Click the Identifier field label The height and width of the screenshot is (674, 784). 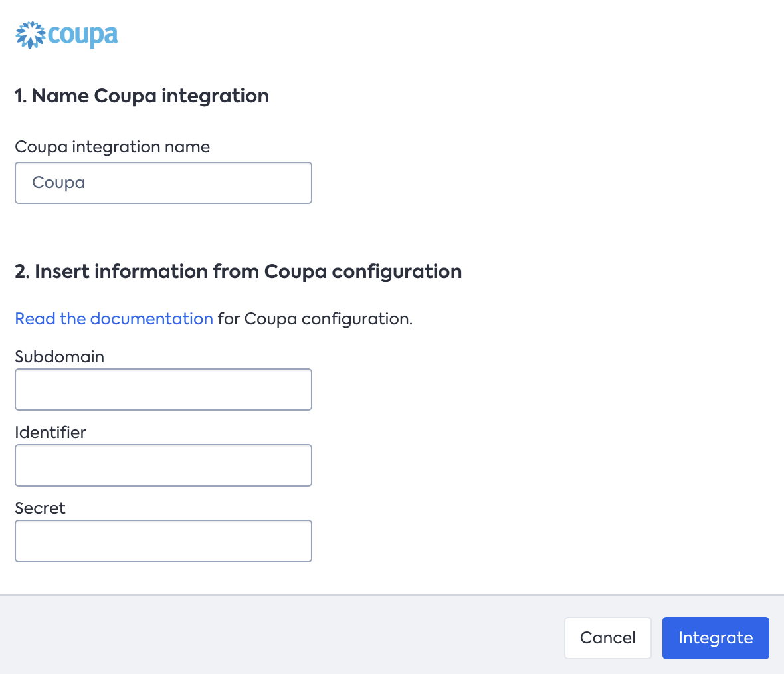[50, 432]
